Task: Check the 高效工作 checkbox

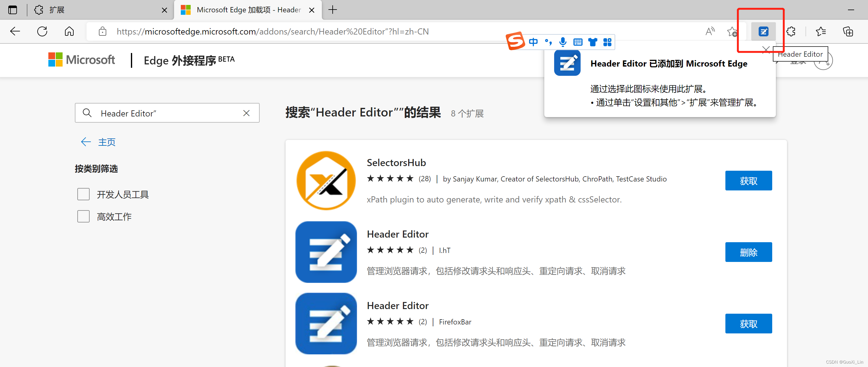Action: tap(83, 216)
